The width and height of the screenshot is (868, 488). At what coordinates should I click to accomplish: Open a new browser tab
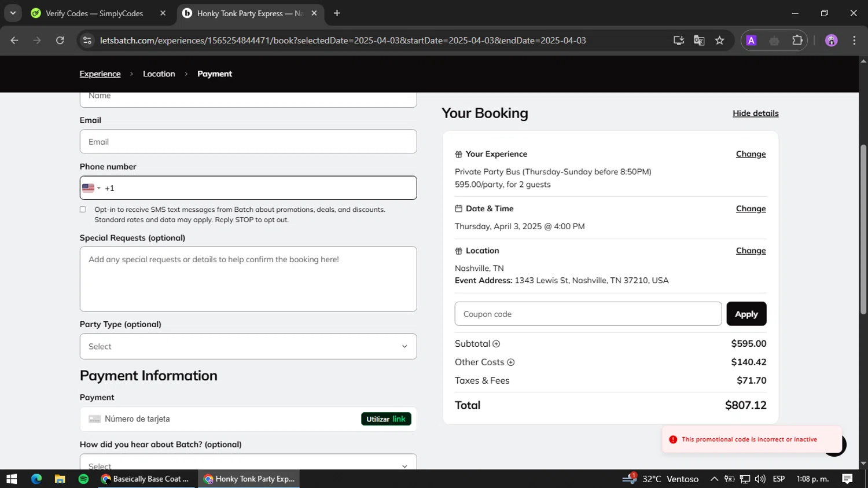point(337,13)
